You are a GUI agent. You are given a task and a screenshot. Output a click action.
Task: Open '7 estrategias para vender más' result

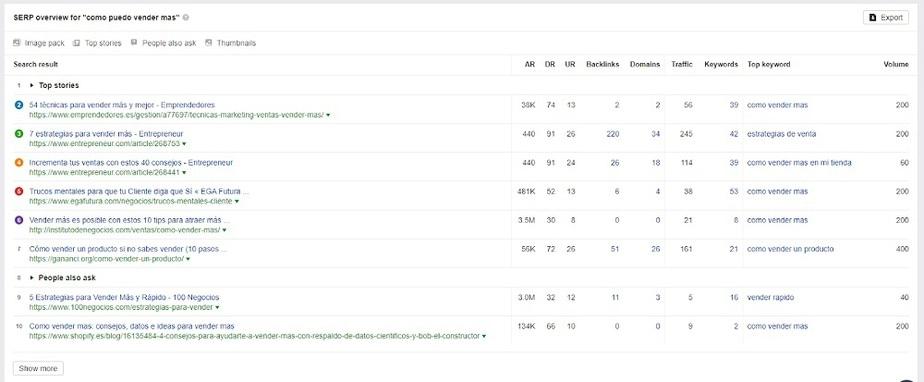[x=106, y=134]
